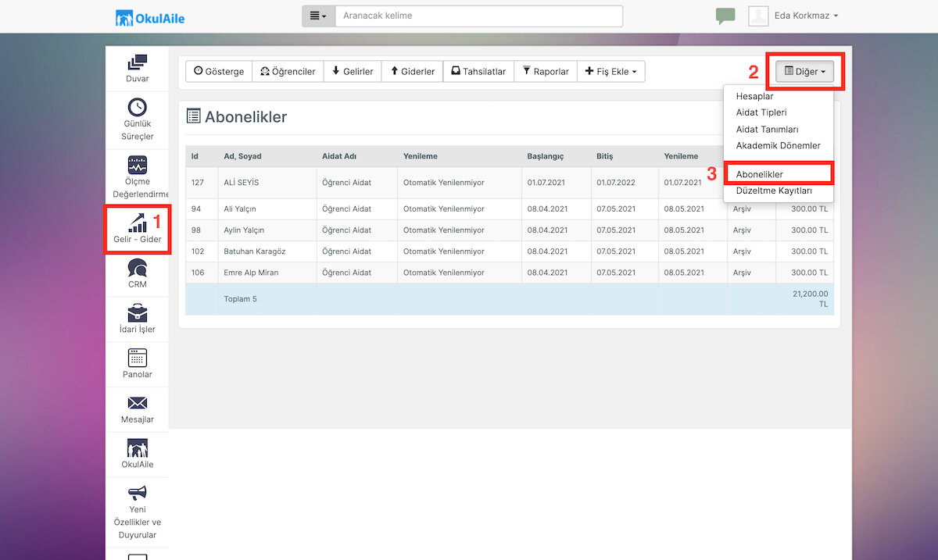Open Gelir - Gider chart icon

coord(138,223)
